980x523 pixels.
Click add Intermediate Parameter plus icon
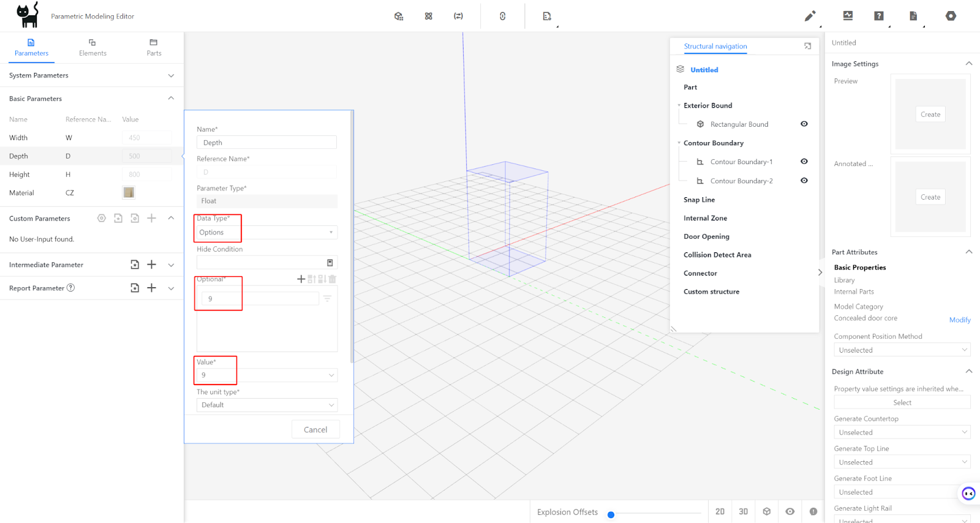tap(151, 265)
